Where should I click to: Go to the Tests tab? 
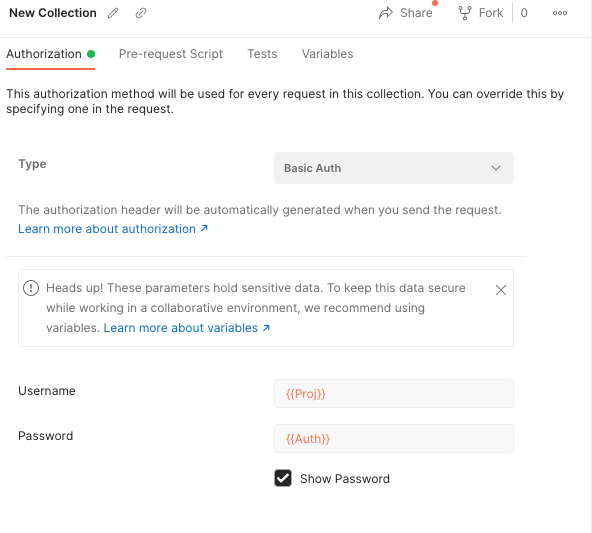[x=262, y=54]
